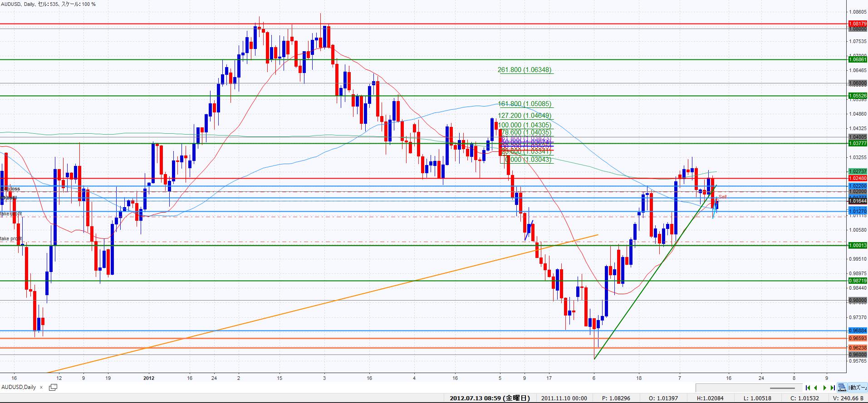Click the gray 1.06000 level label
The height and width of the screenshot is (403, 868).
[x=857, y=83]
